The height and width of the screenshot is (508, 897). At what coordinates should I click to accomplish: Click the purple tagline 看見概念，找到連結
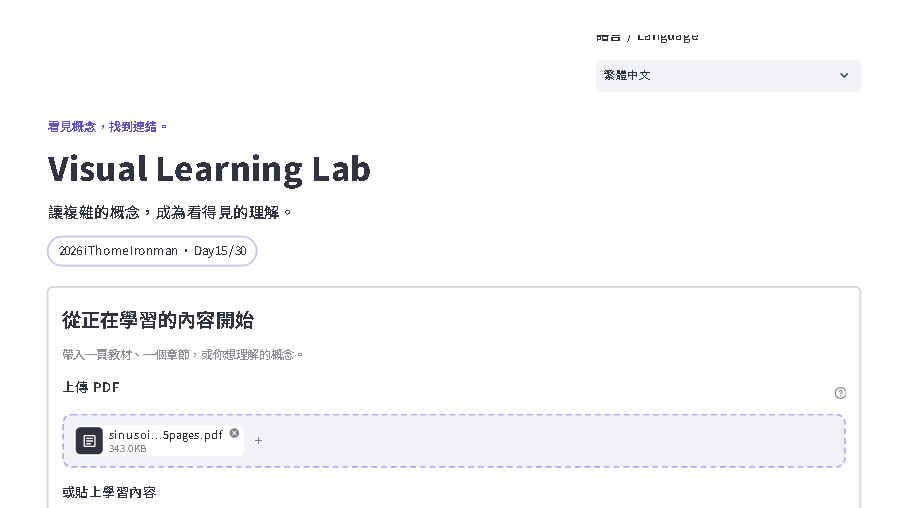point(107,126)
